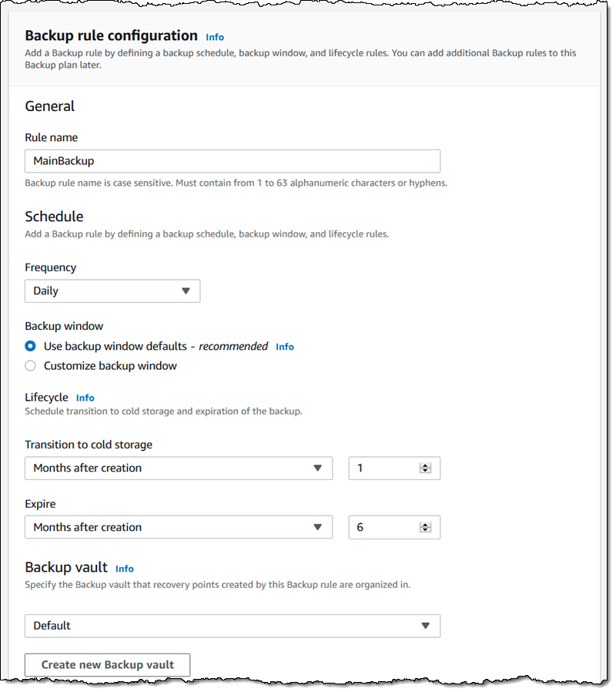The width and height of the screenshot is (616, 692).
Task: Open Info link next to backup window defaults
Action: (x=285, y=348)
